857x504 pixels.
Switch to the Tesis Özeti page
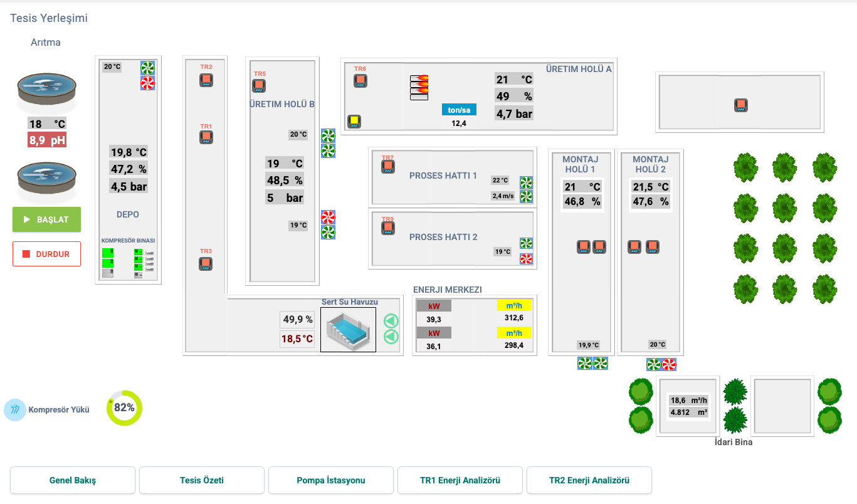click(x=202, y=480)
